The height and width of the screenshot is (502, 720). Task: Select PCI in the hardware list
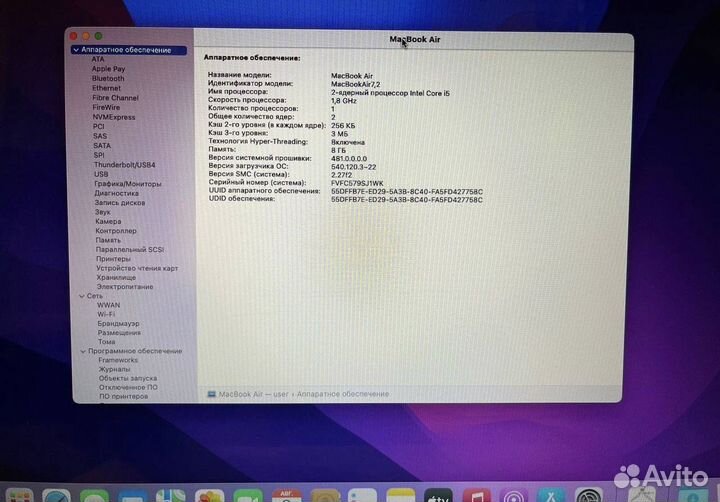tap(99, 127)
